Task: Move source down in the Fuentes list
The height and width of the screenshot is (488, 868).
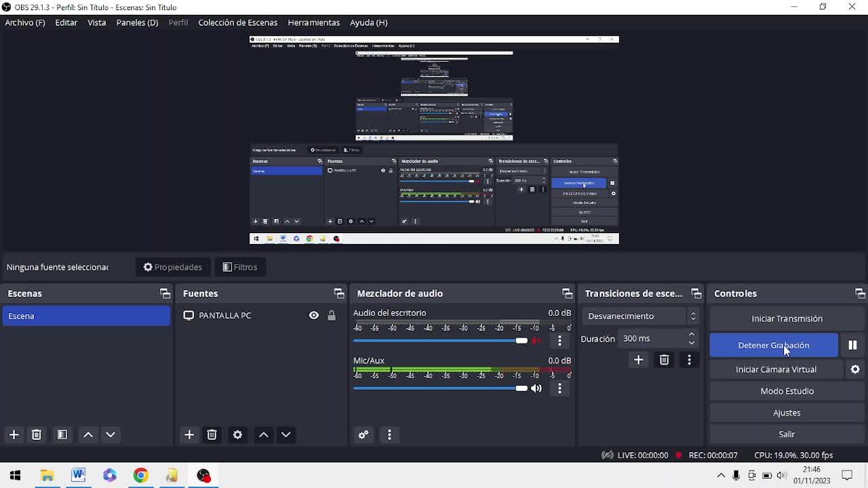Action: 286,434
